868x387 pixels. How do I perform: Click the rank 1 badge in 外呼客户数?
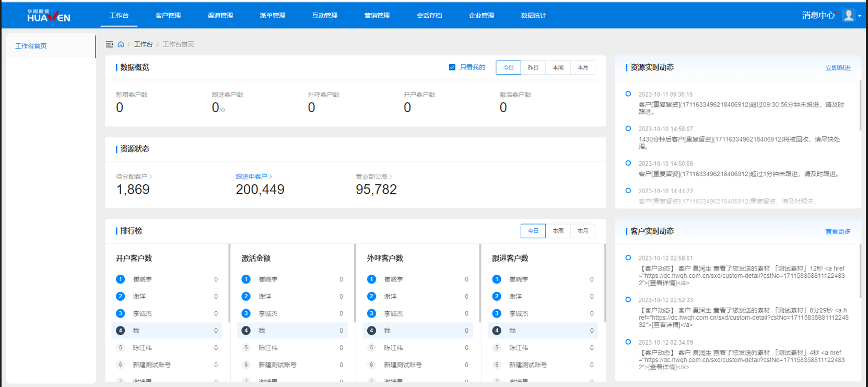pyautogui.click(x=371, y=279)
